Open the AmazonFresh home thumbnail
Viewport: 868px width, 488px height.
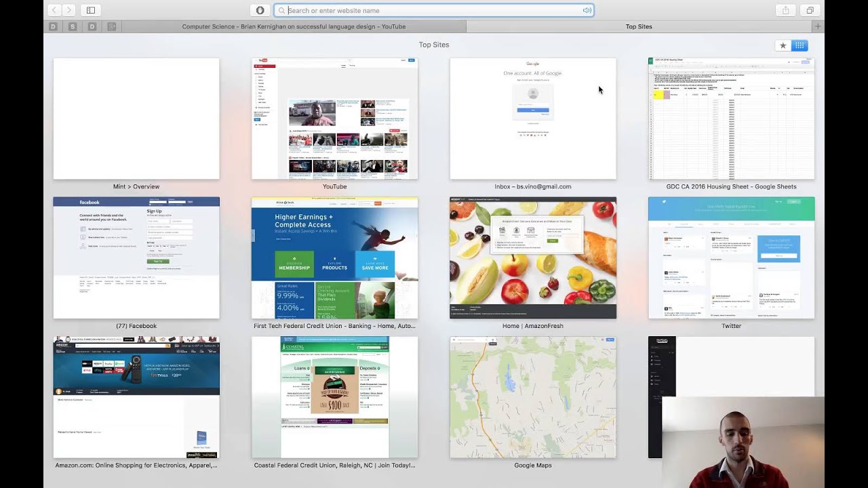pos(533,258)
